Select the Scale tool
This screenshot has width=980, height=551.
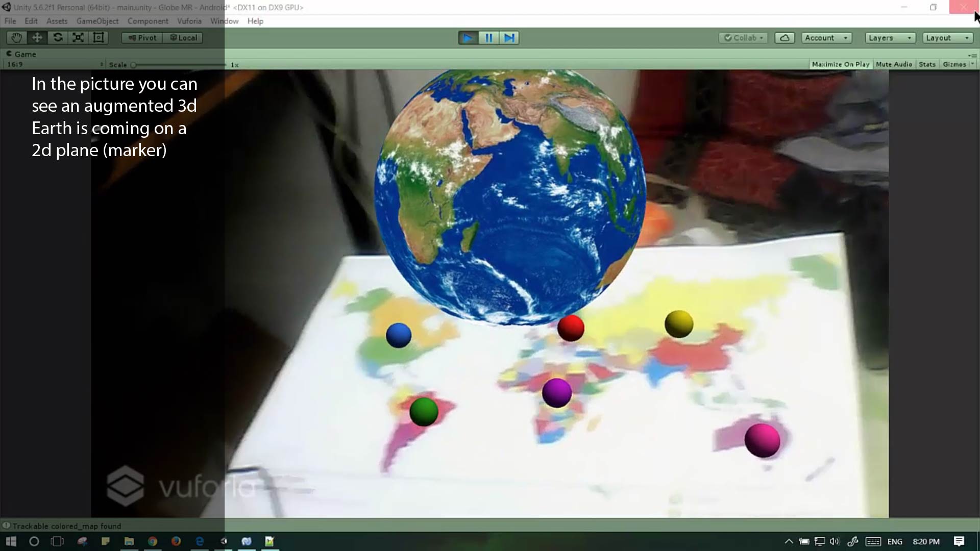(x=78, y=38)
